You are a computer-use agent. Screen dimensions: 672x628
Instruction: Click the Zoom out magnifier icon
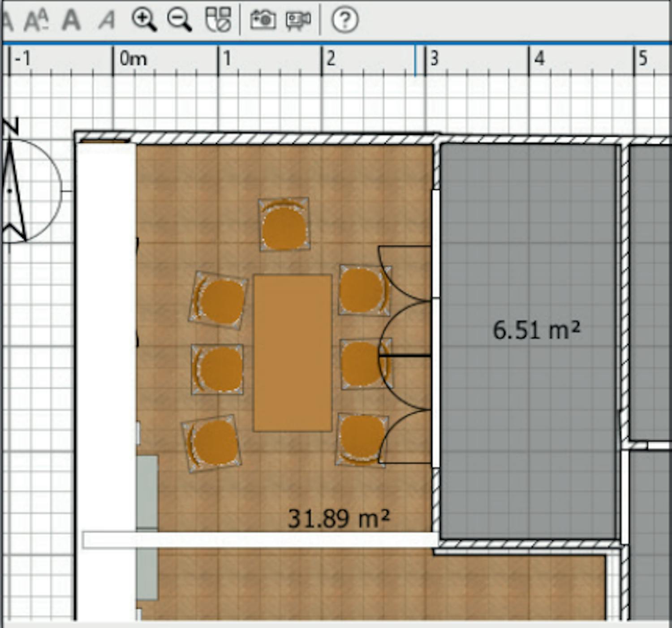[179, 20]
